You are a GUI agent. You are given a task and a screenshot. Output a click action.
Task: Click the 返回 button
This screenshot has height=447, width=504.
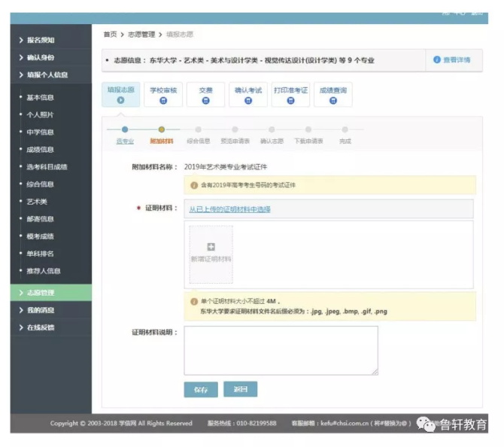[x=241, y=389]
